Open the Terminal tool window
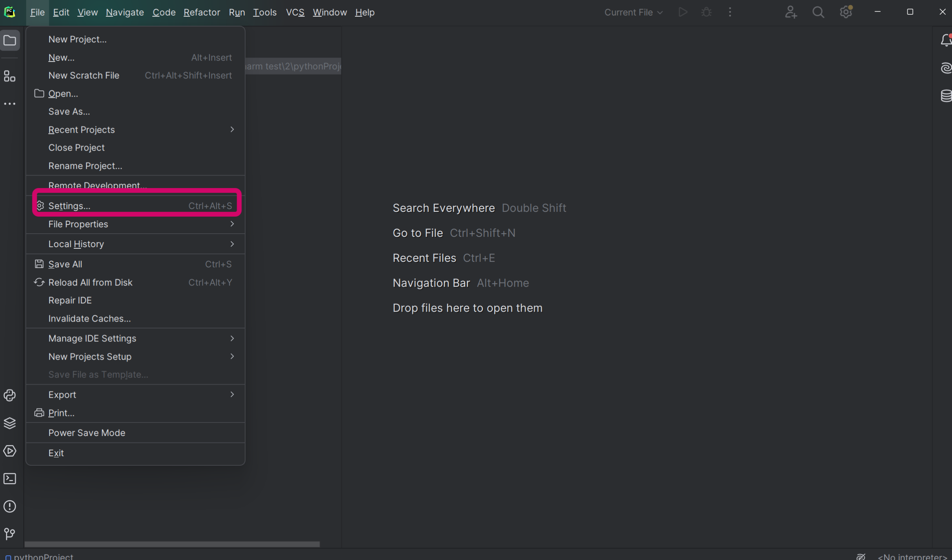The height and width of the screenshot is (560, 952). point(10,478)
